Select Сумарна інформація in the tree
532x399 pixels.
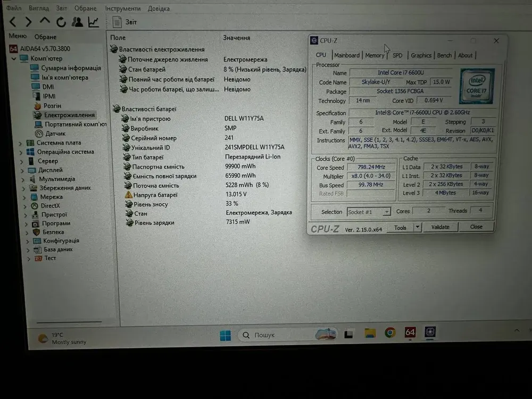coord(71,68)
